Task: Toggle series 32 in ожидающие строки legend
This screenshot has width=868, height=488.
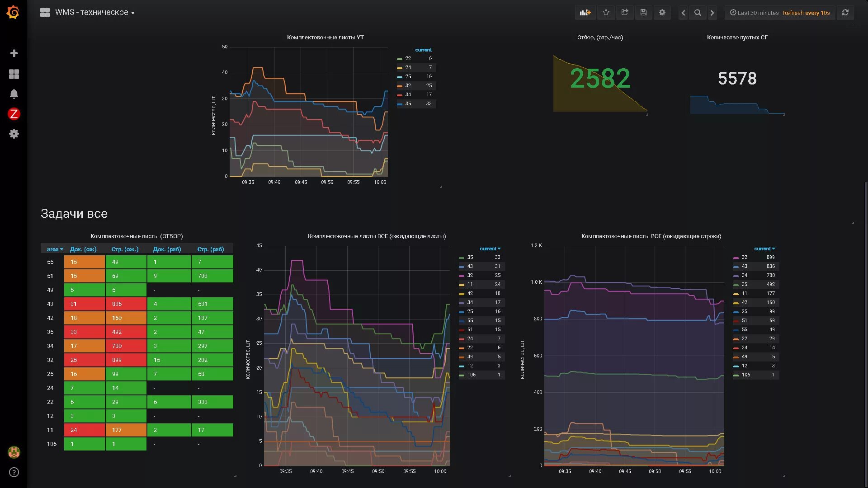Action: tap(744, 257)
